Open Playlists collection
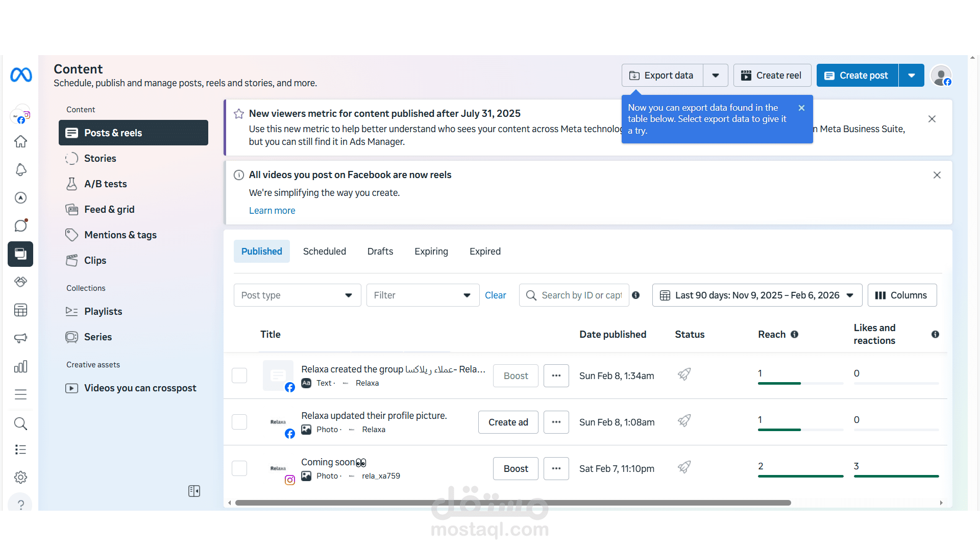Screen dimensions: 980x551 (x=133, y=311)
